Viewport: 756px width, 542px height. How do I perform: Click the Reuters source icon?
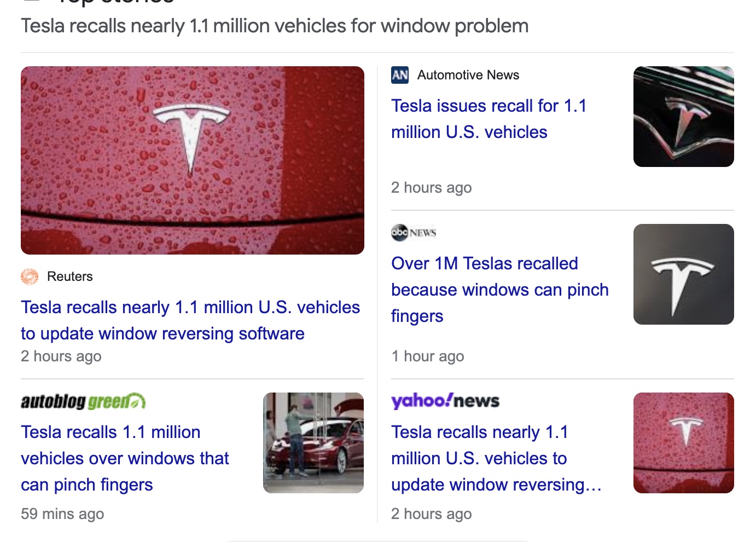(x=29, y=276)
